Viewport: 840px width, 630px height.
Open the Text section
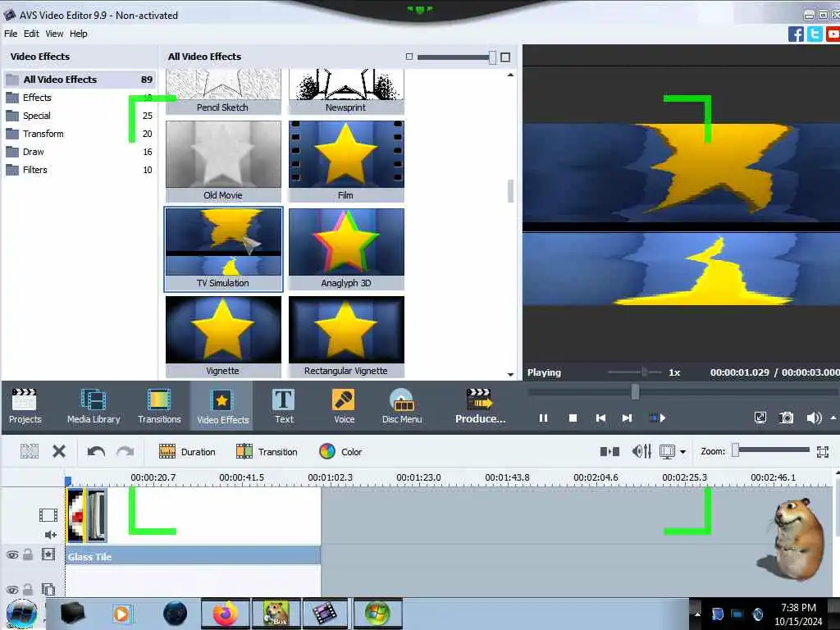coord(284,406)
